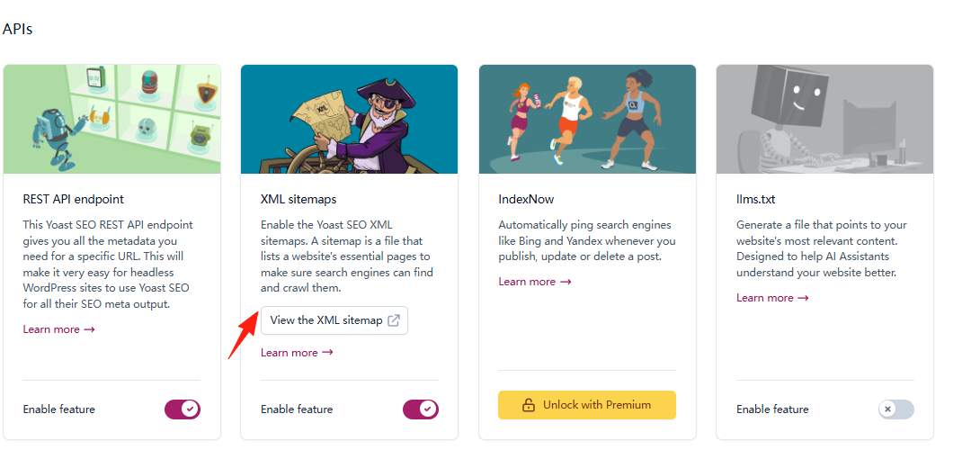
Task: Enable the llms.txt feature toggle
Action: (895, 409)
